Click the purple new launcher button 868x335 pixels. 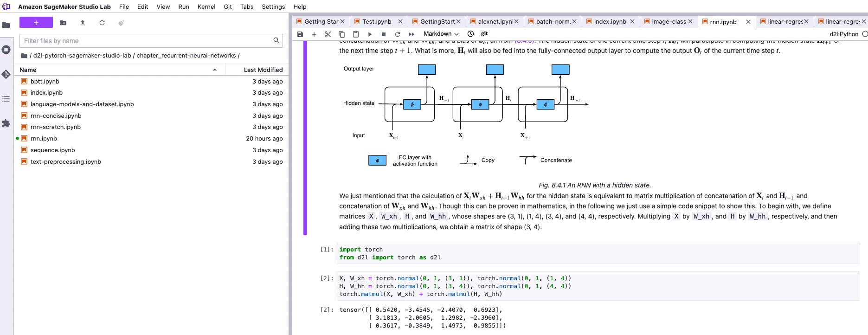[36, 23]
